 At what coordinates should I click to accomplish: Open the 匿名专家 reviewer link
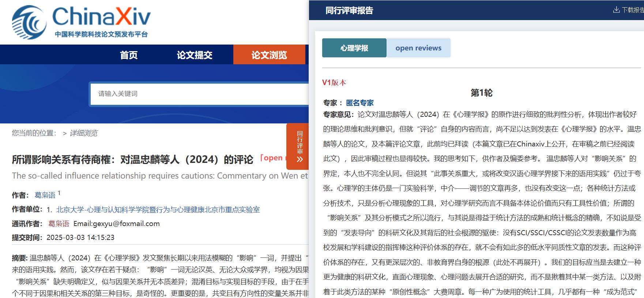tap(360, 103)
